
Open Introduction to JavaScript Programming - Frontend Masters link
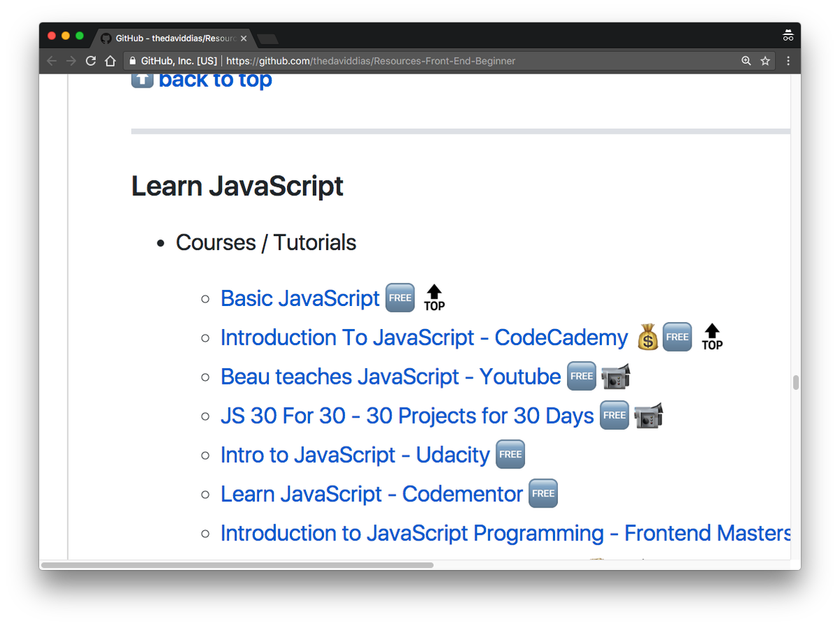(x=505, y=534)
